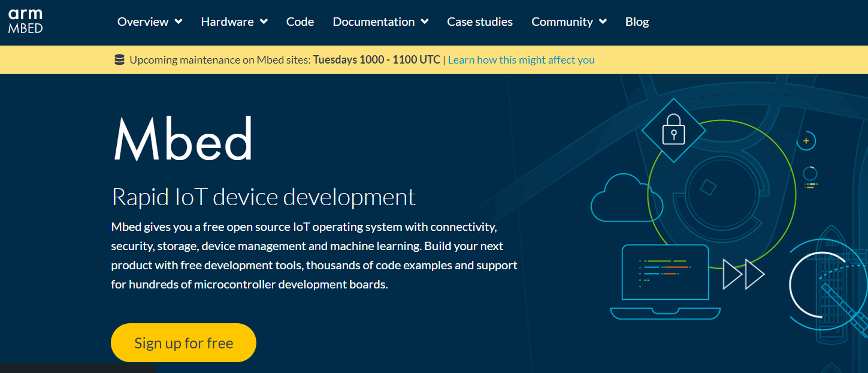This screenshot has width=868, height=373.
Task: Click the maintenance database icon
Action: click(119, 59)
